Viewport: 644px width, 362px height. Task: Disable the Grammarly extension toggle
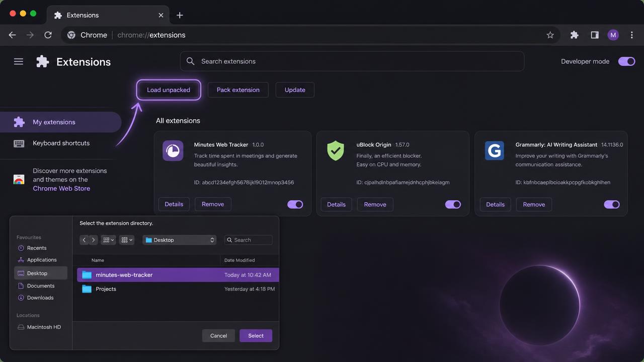coord(612,205)
